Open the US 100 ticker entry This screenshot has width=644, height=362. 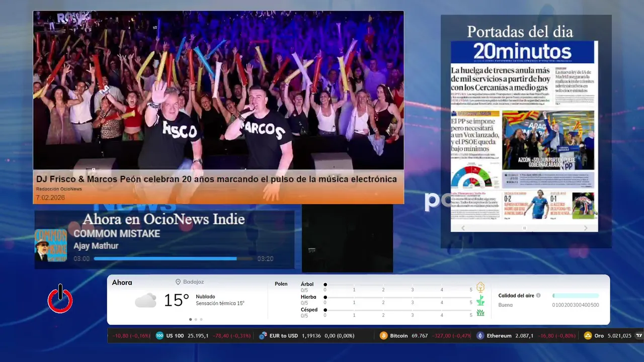coord(203,335)
